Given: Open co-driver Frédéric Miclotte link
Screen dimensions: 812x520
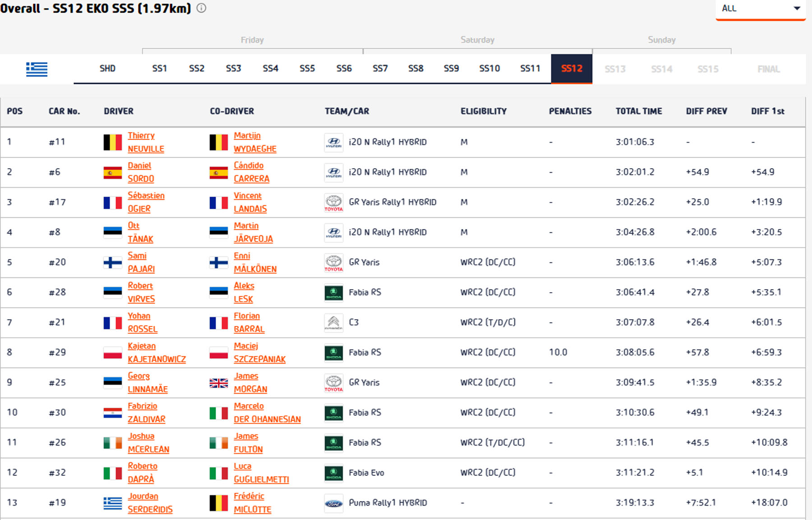Looking at the screenshot, I should click(253, 503).
